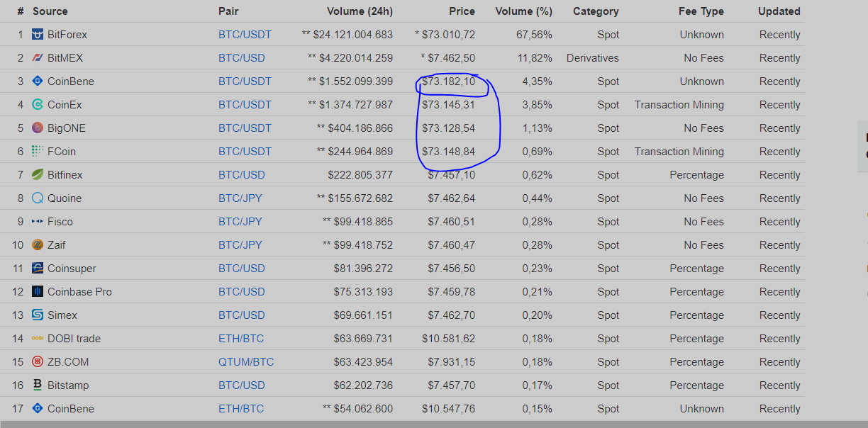This screenshot has height=428, width=868.
Task: Open the ZB.COM QTUM/BTC pair link
Action: (x=245, y=362)
